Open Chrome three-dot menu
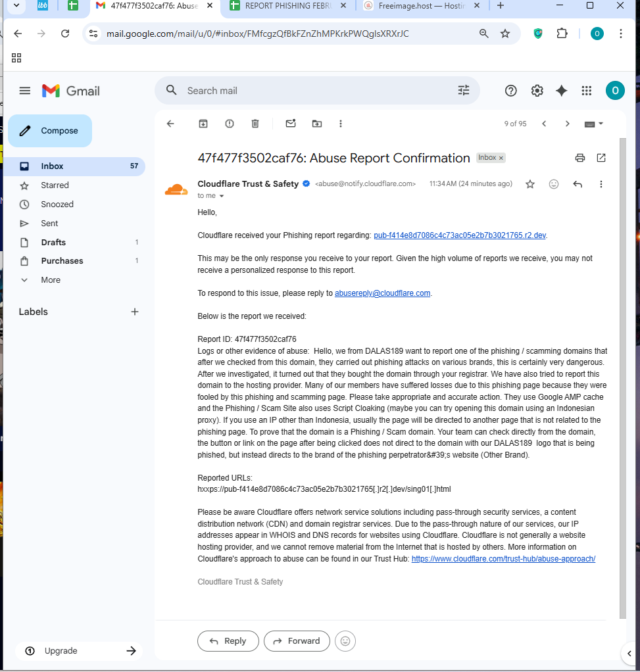Viewport: 640px width, 672px height. click(x=621, y=34)
